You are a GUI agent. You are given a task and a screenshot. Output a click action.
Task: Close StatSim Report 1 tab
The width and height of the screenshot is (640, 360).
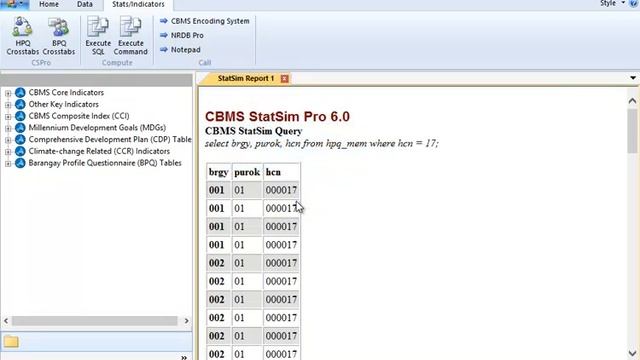point(284,79)
